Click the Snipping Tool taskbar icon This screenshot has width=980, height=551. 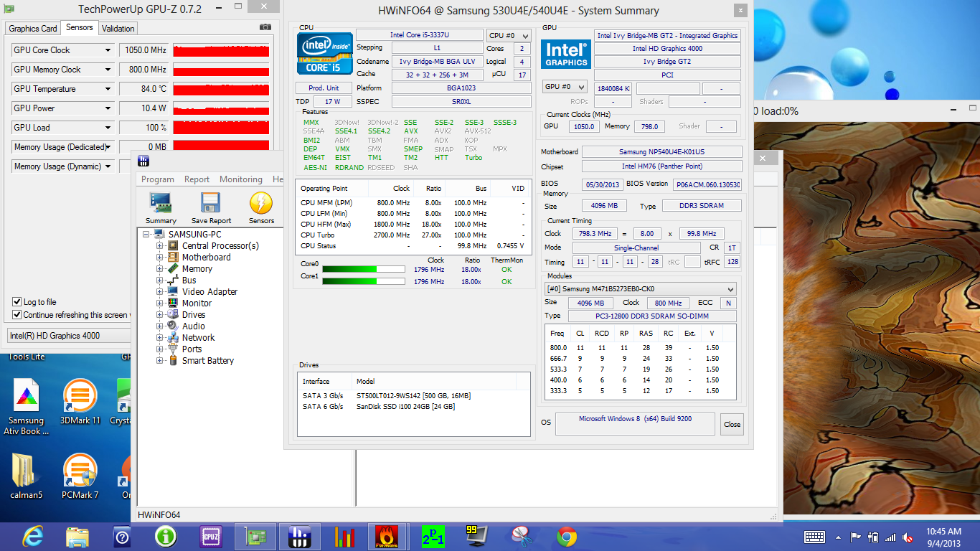point(522,536)
